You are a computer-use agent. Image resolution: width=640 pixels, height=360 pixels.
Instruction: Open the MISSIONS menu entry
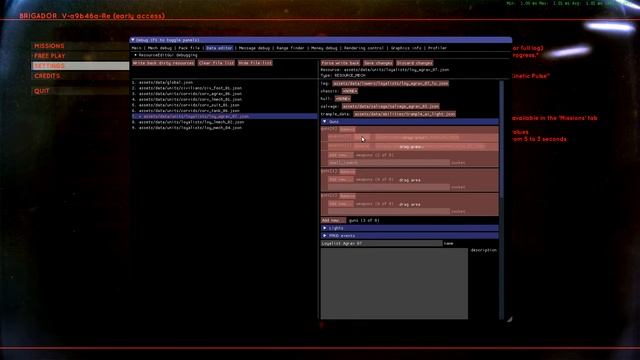[x=49, y=46]
